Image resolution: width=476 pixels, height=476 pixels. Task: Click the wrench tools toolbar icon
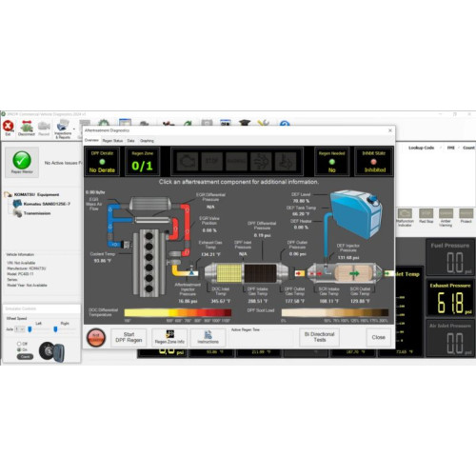pos(263,123)
